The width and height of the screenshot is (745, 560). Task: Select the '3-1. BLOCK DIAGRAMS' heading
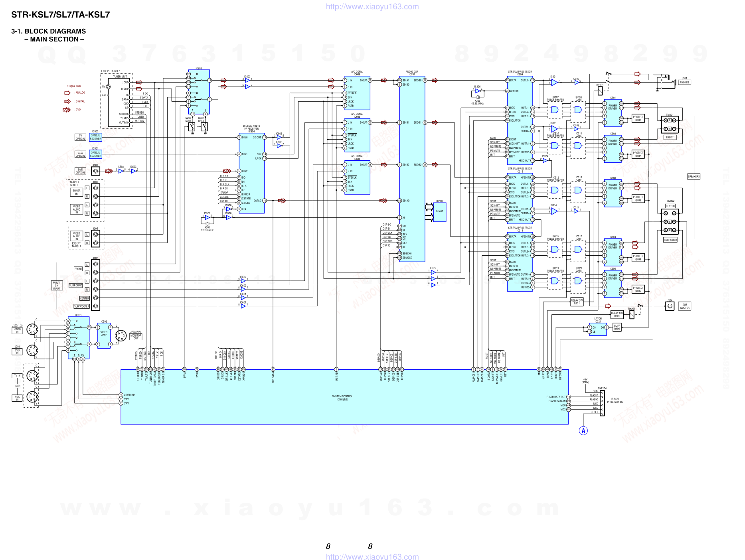click(48, 31)
